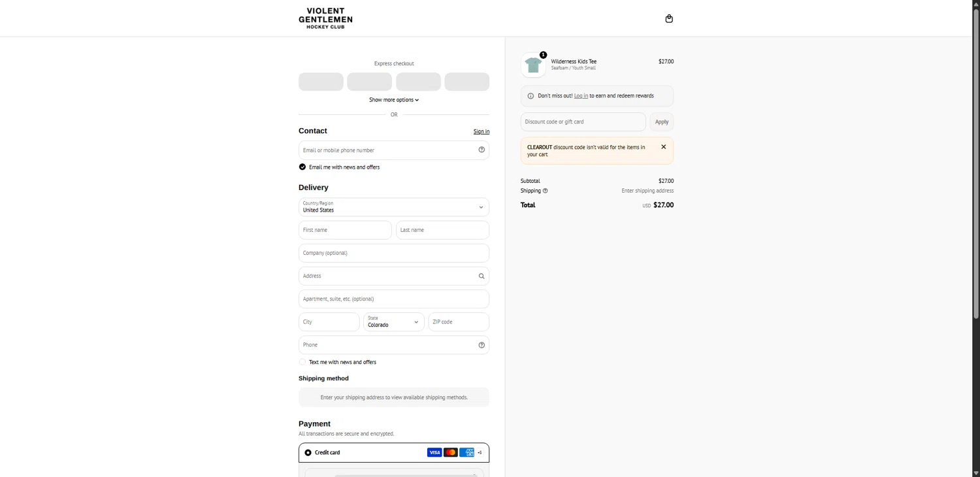
Task: Click help icon in email field
Action: pos(482,150)
